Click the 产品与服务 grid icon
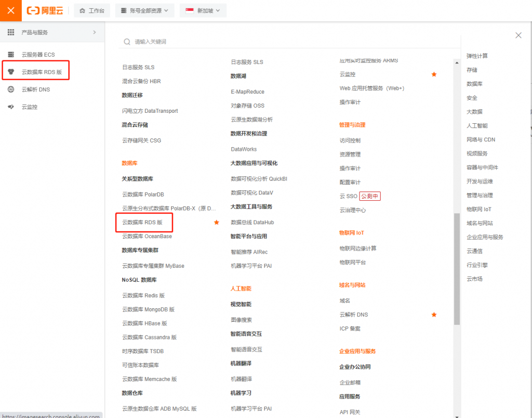 pos(11,32)
